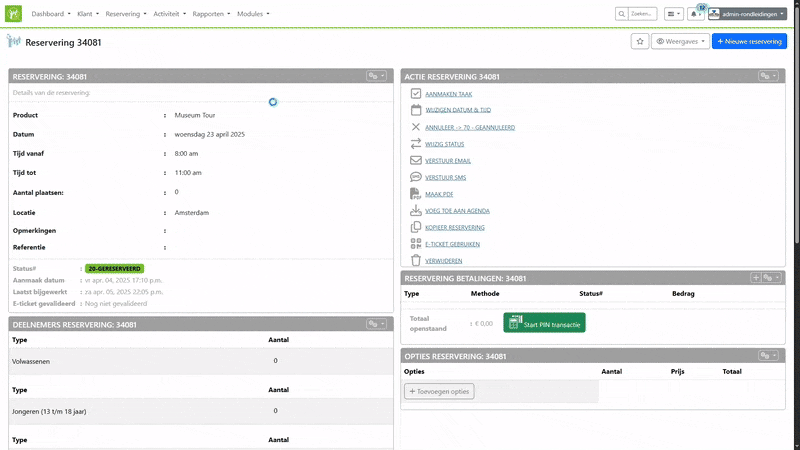Focus the Zoeken search field
Screen dimensions: 800x450
click(642, 14)
